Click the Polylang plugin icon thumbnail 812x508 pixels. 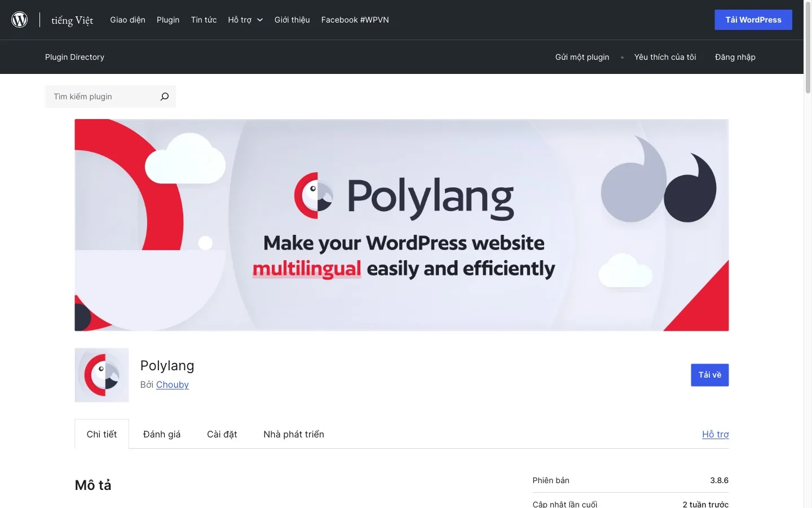[x=101, y=375]
